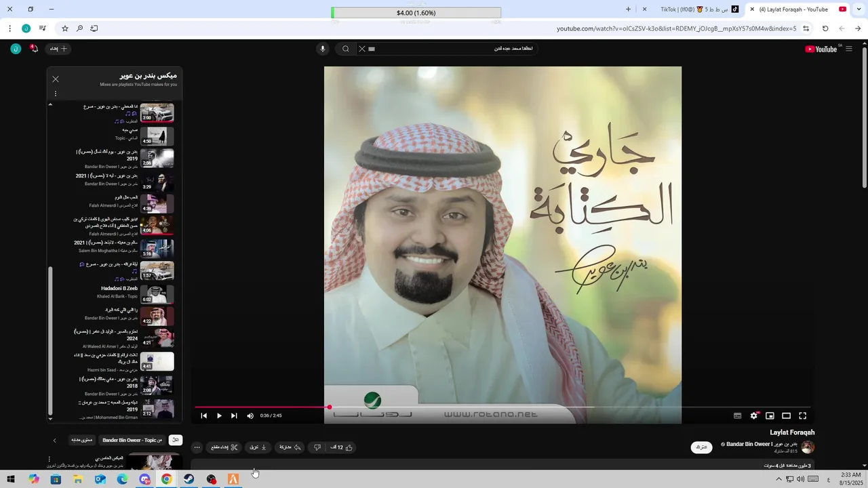Select the white 'All' filter chip
This screenshot has width=868, height=488.
(176, 440)
